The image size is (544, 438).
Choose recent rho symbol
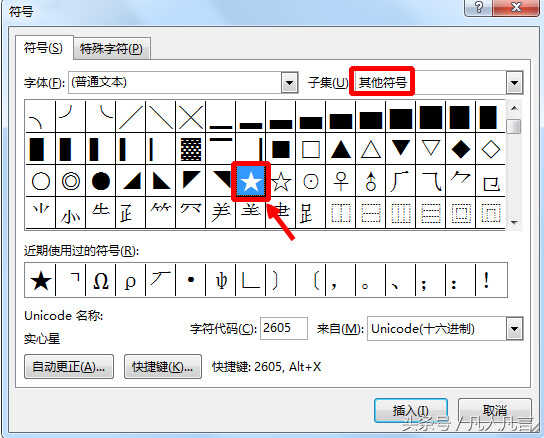[130, 280]
